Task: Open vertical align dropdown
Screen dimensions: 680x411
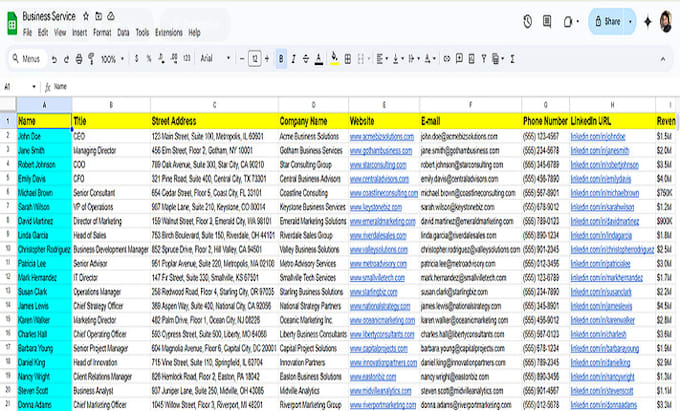Action: [x=398, y=59]
